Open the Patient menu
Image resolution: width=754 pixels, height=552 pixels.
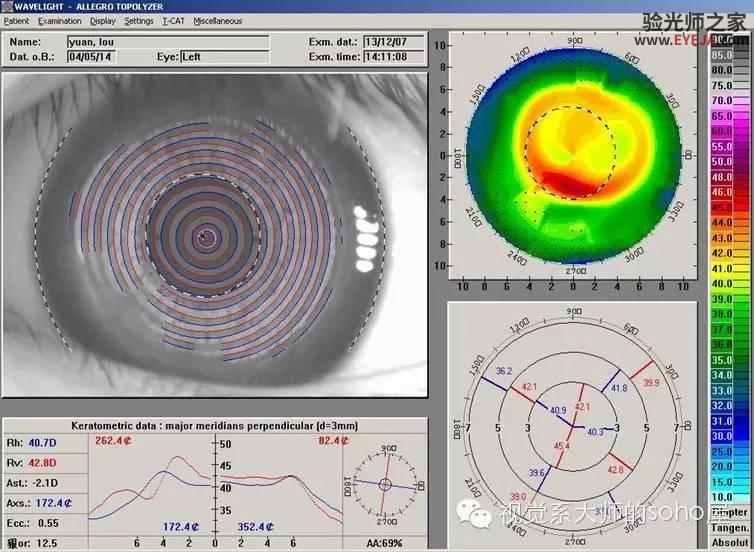coord(16,21)
